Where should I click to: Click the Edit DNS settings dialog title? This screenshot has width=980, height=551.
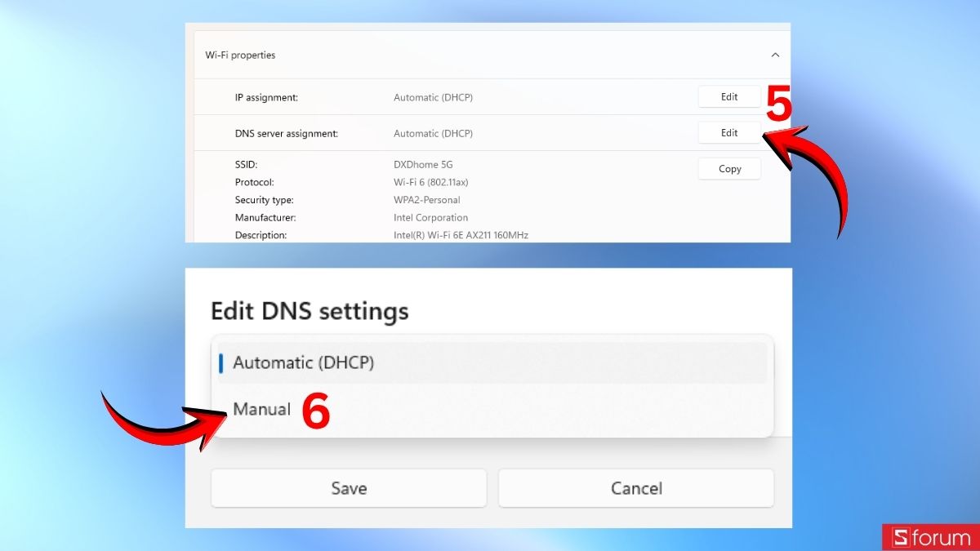click(310, 312)
